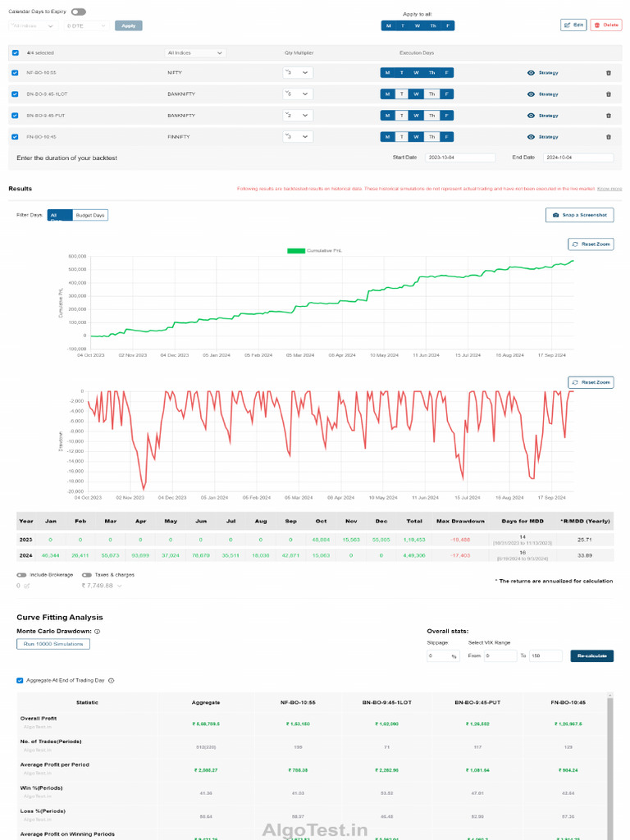Open the All Indices dropdown
Image resolution: width=630 pixels, height=840 pixels.
[195, 52]
